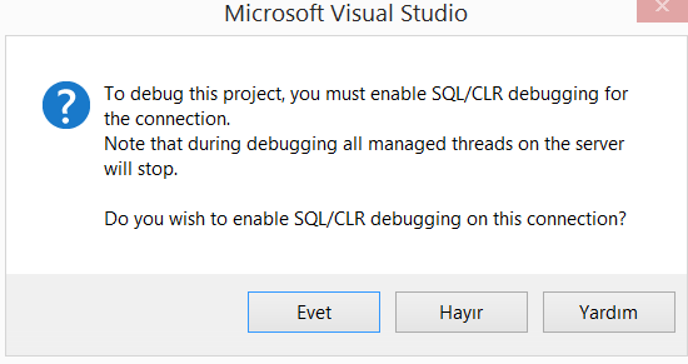Click the word 'Microsoft' in the title bar
Screen dimensions: 688x364
pos(274,13)
